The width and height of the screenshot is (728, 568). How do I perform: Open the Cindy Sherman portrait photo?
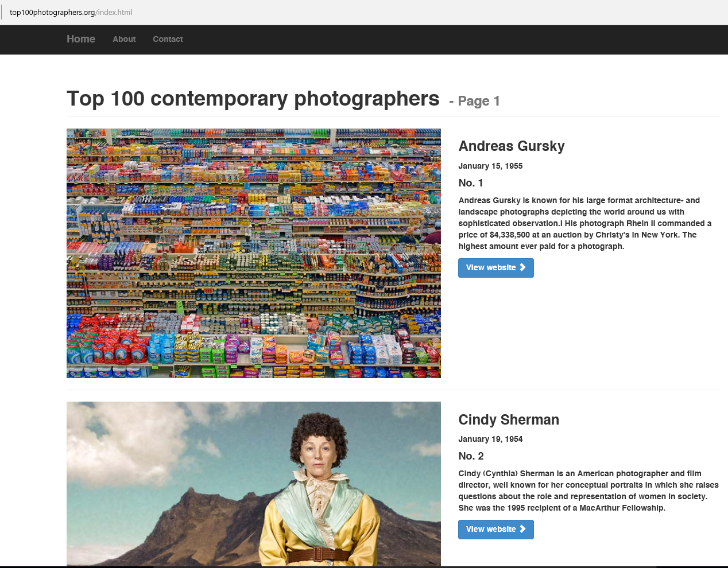pyautogui.click(x=254, y=484)
